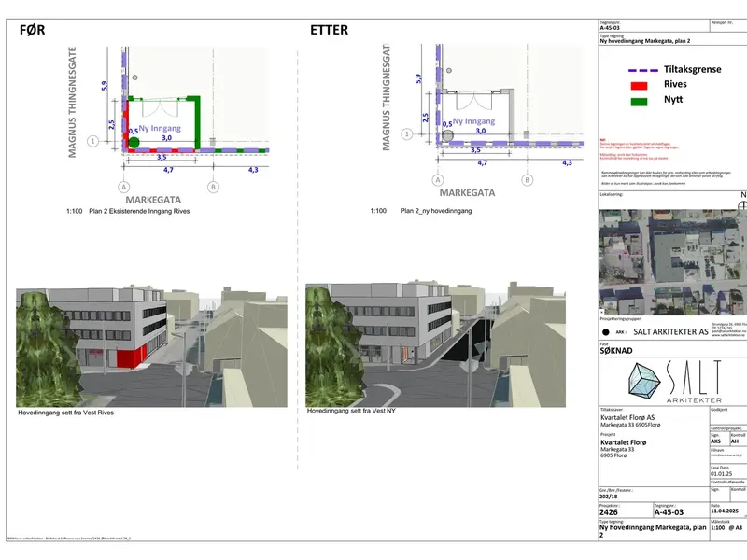Click 'Ny Inngang' label in the FØR plan
The height and width of the screenshot is (560, 747).
(x=160, y=128)
